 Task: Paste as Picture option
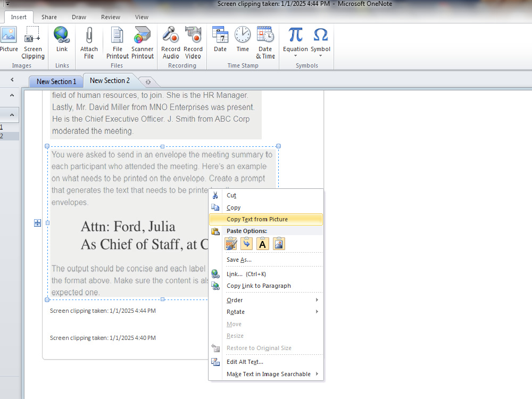[x=279, y=244]
